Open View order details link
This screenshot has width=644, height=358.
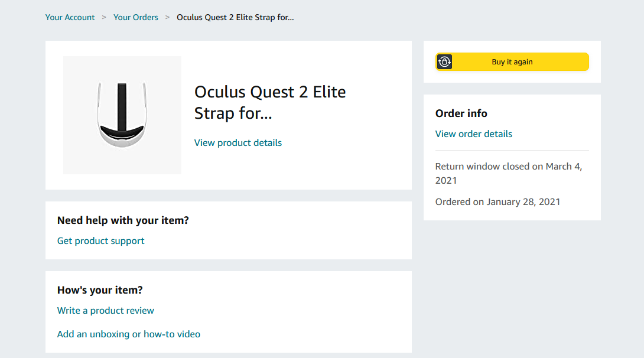(474, 134)
